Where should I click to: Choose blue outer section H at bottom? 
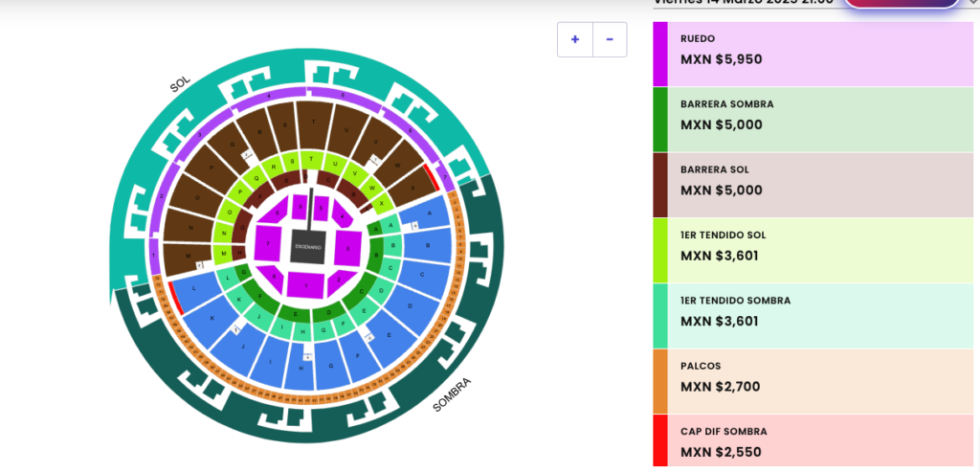point(301,368)
